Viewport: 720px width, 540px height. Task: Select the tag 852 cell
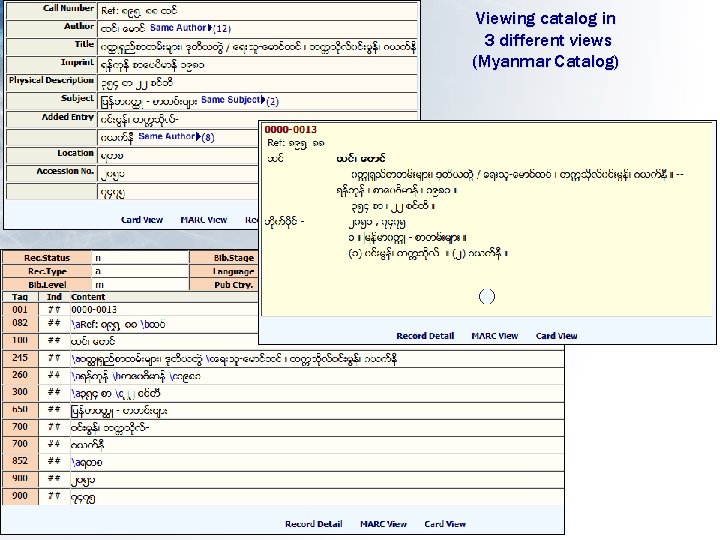click(20, 461)
